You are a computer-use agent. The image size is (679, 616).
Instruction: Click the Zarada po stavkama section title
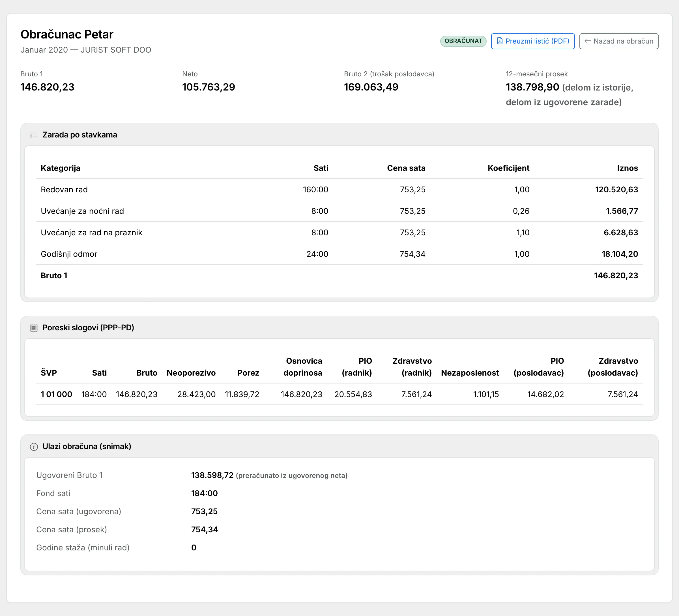tap(80, 135)
